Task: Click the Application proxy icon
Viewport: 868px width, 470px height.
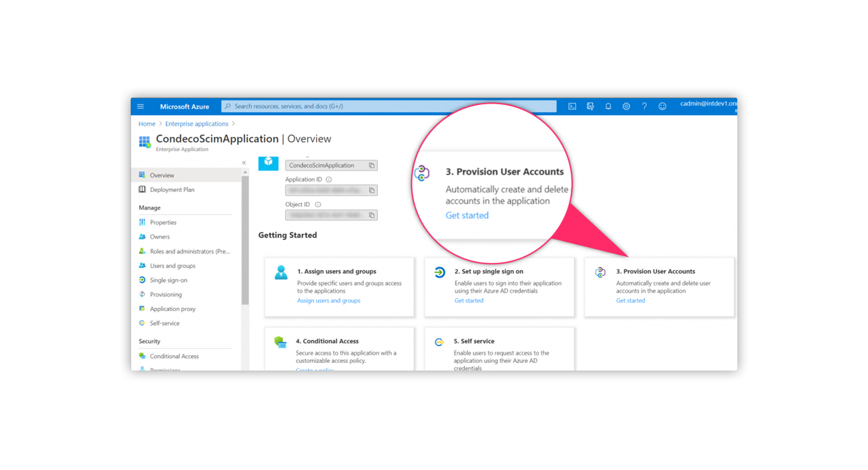Action: (142, 309)
